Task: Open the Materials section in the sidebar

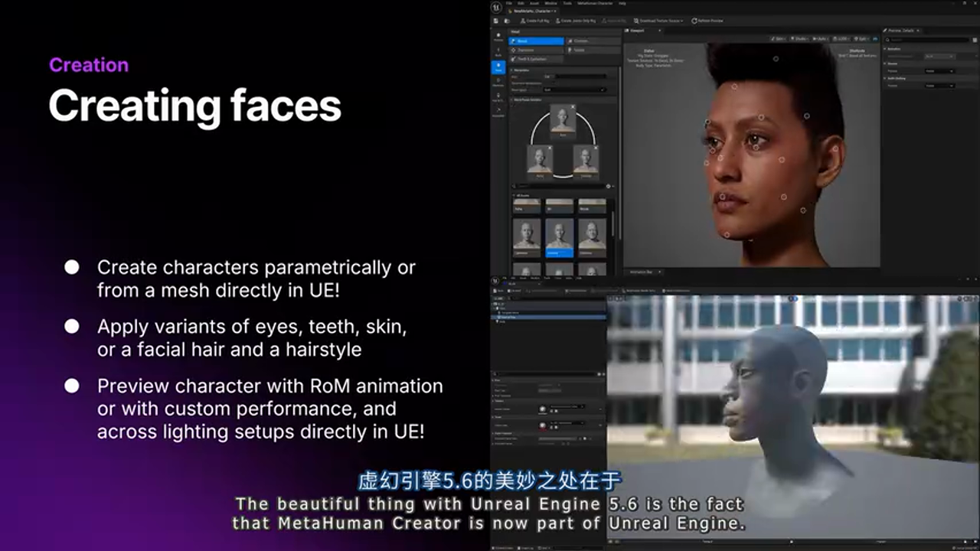Action: click(x=498, y=83)
